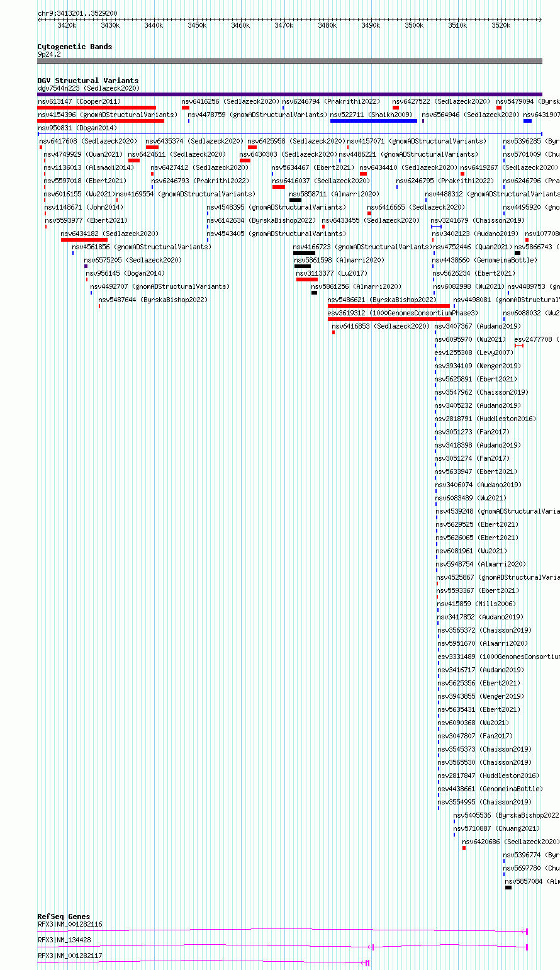The width and height of the screenshot is (560, 970).
Task: Click the 3420k ruler tick label
Action: (67, 25)
